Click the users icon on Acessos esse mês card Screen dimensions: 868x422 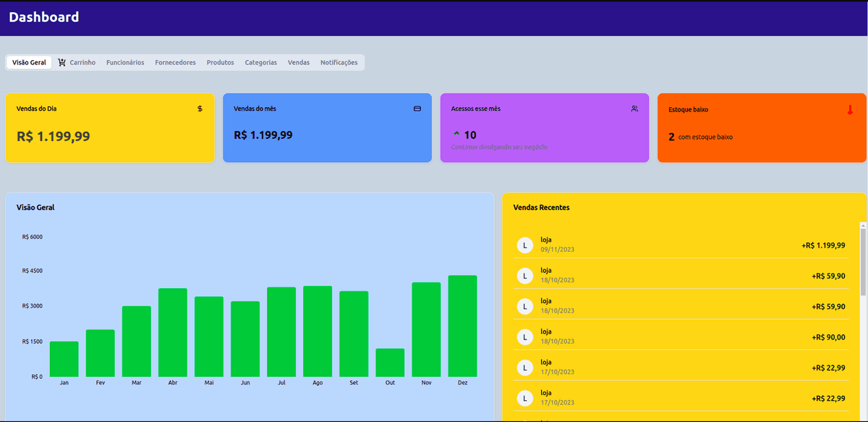click(634, 109)
